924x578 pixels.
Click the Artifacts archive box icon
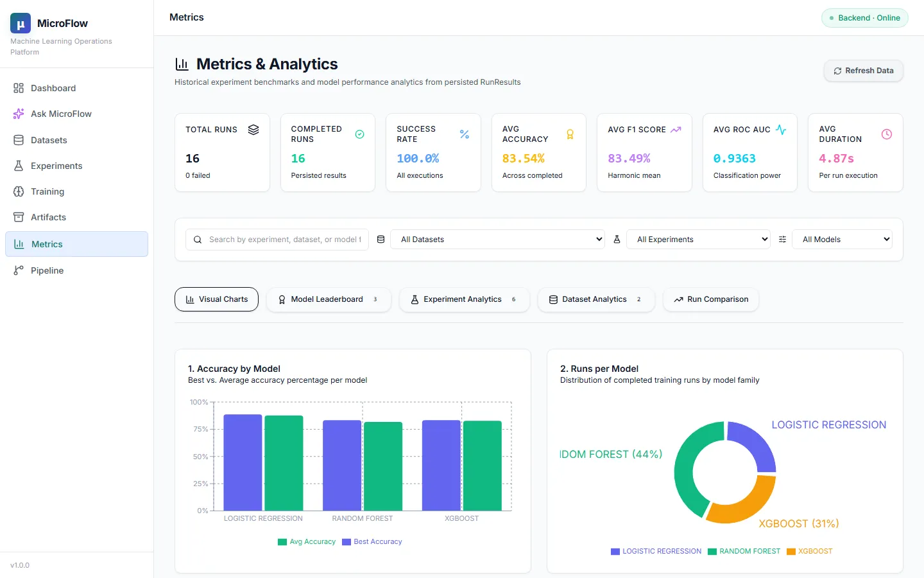(x=19, y=217)
